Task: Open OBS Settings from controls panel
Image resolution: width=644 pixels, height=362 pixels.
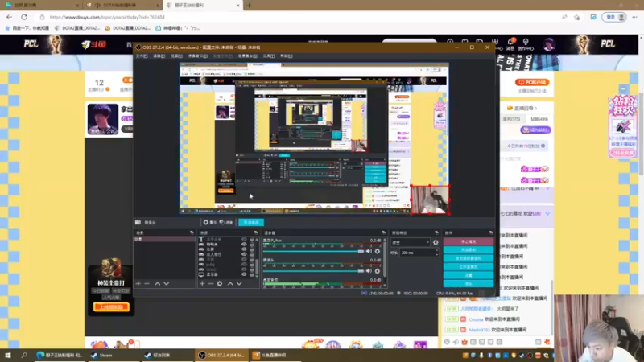Action: 469,275
